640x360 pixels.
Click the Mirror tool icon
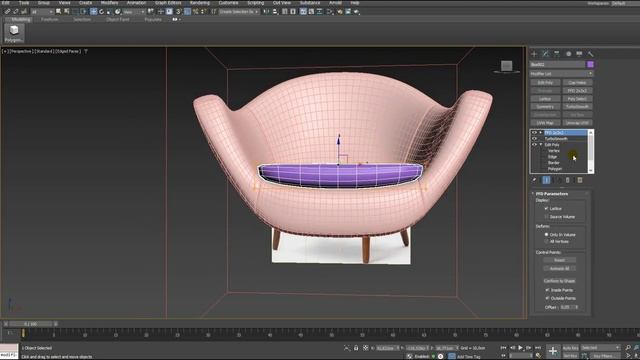click(267, 11)
